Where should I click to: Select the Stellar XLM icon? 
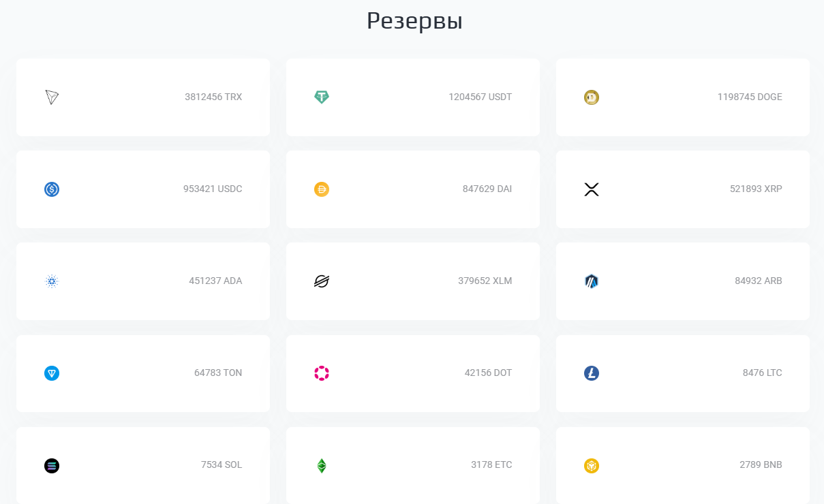322,281
